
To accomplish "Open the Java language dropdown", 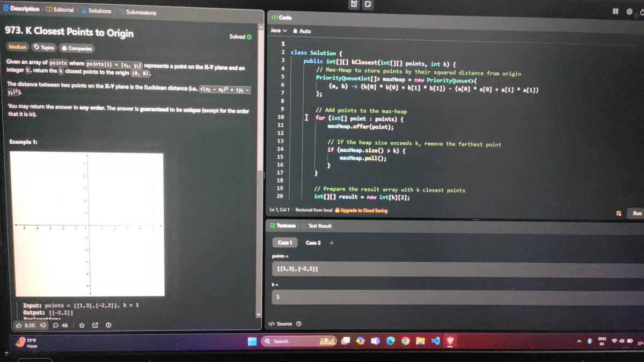I will click(x=279, y=31).
